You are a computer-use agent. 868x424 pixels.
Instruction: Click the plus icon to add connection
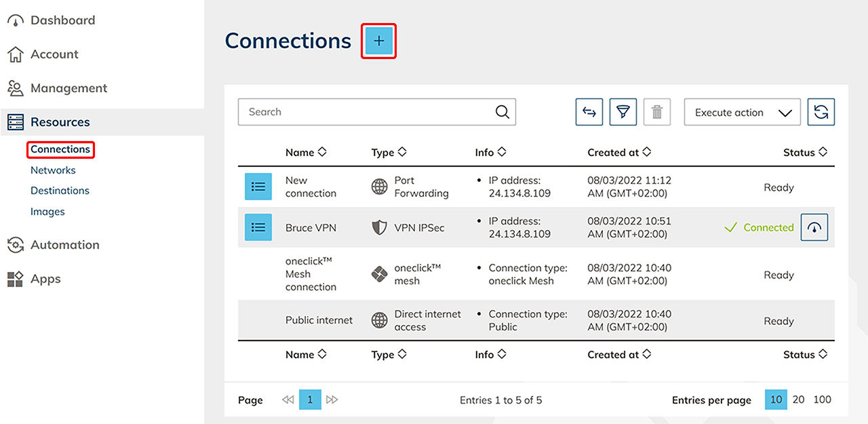tap(378, 41)
